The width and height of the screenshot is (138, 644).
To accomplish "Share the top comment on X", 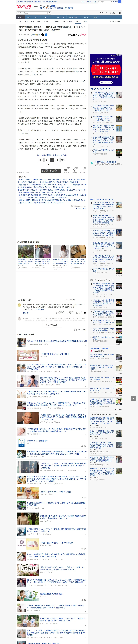I will [85, 313].
